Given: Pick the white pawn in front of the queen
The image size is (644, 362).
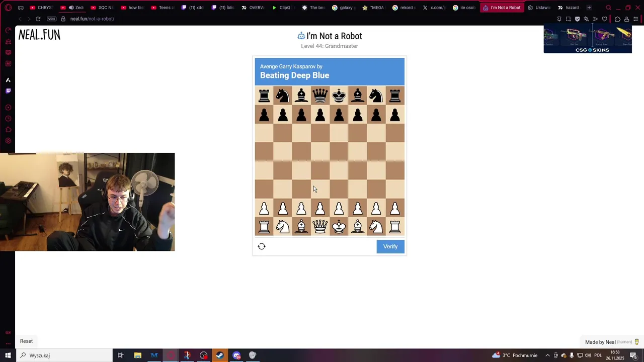Looking at the screenshot, I should click(x=320, y=208).
